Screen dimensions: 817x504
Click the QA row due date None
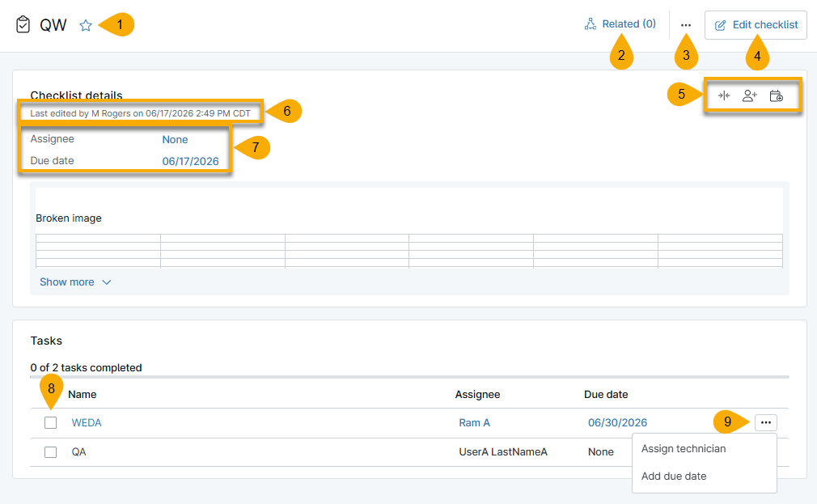pyautogui.click(x=601, y=452)
